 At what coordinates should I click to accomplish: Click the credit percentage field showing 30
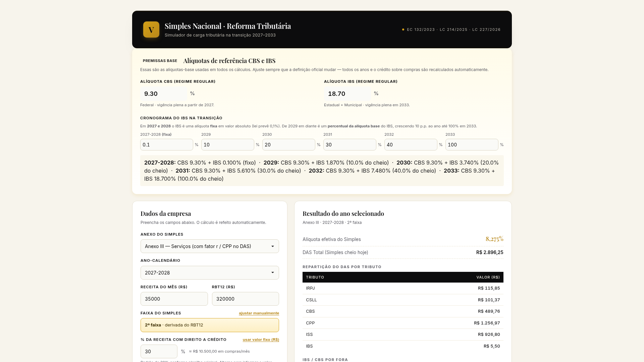coord(159,352)
